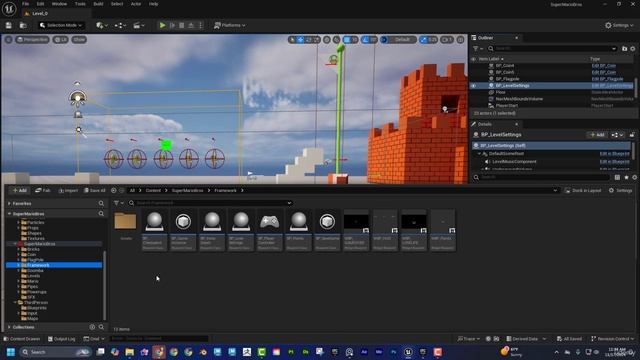640x360 pixels.
Task: Click the eye icon in the Outliner header
Action: [x=473, y=59]
